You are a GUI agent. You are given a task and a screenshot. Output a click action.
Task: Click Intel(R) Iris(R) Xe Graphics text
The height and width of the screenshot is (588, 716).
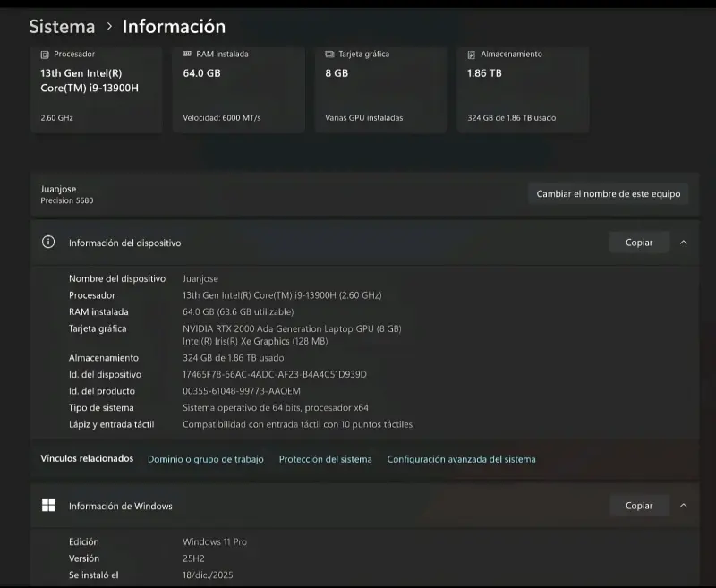[x=255, y=341]
